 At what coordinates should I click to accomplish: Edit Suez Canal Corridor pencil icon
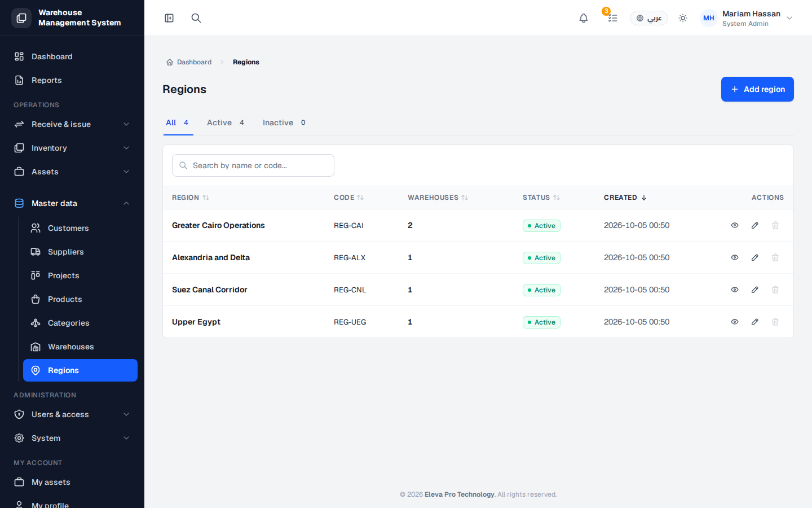[755, 290]
